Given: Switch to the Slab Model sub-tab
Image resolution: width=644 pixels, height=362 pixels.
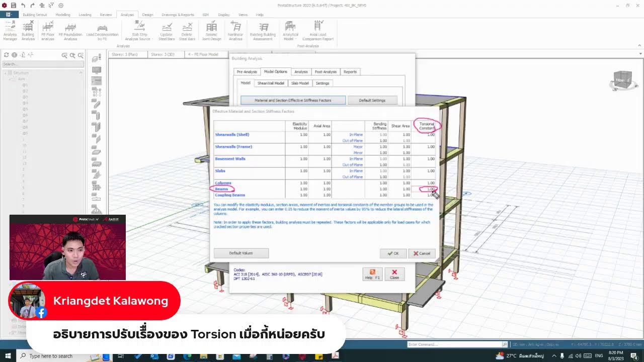Looking at the screenshot, I should [x=300, y=83].
